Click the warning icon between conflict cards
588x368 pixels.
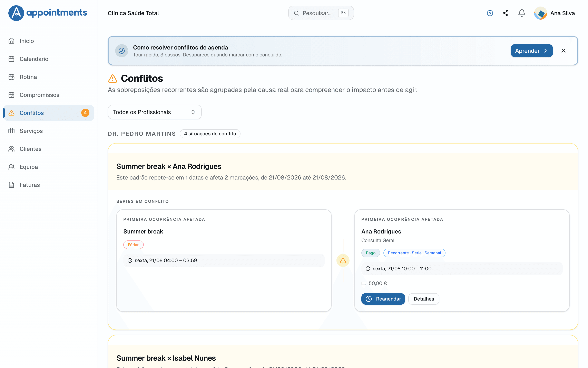point(343,260)
